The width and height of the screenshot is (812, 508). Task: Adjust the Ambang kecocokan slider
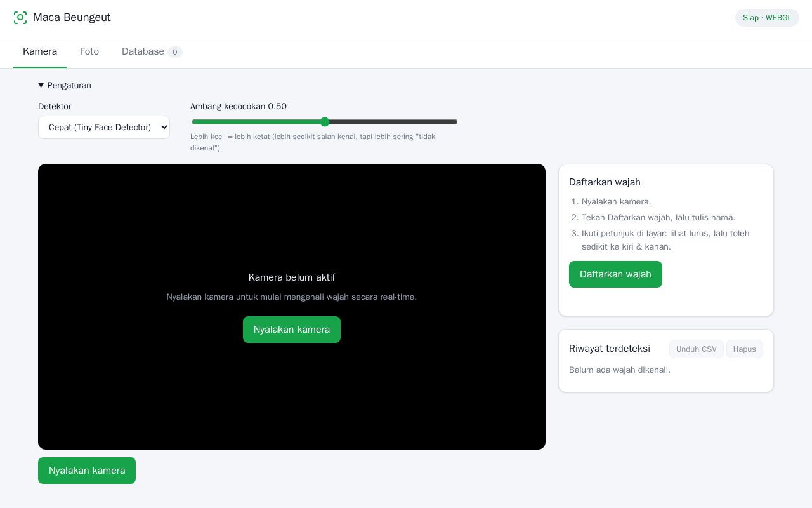tap(325, 122)
